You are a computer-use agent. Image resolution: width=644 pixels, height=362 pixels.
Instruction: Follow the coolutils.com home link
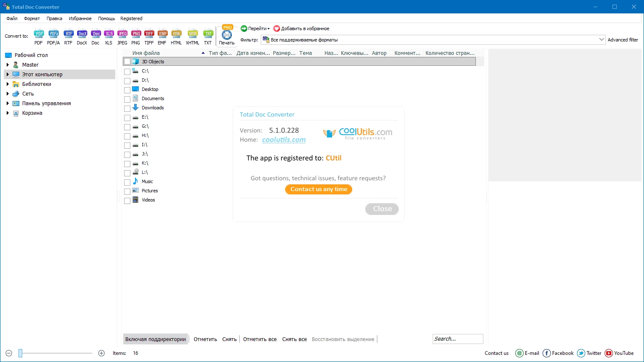point(284,140)
